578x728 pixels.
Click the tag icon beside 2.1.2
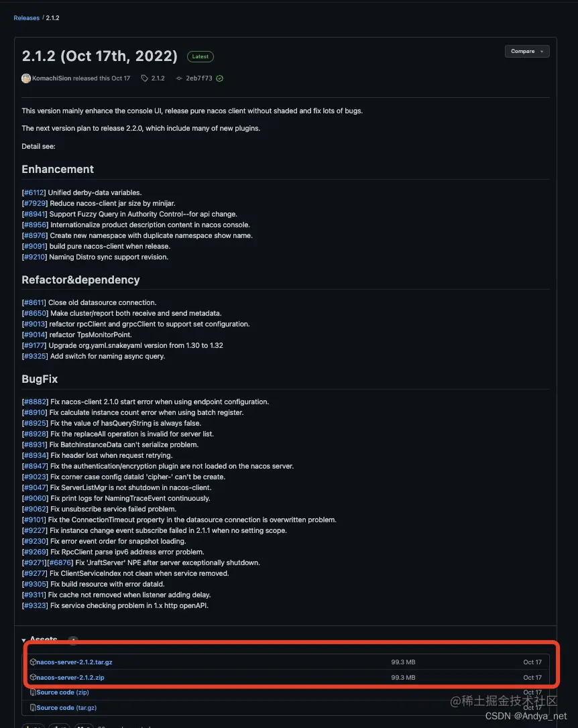coord(144,78)
